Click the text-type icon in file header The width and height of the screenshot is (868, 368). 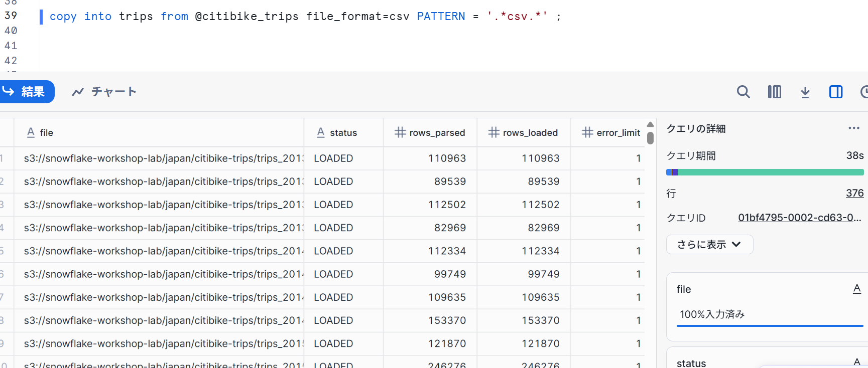point(31,132)
